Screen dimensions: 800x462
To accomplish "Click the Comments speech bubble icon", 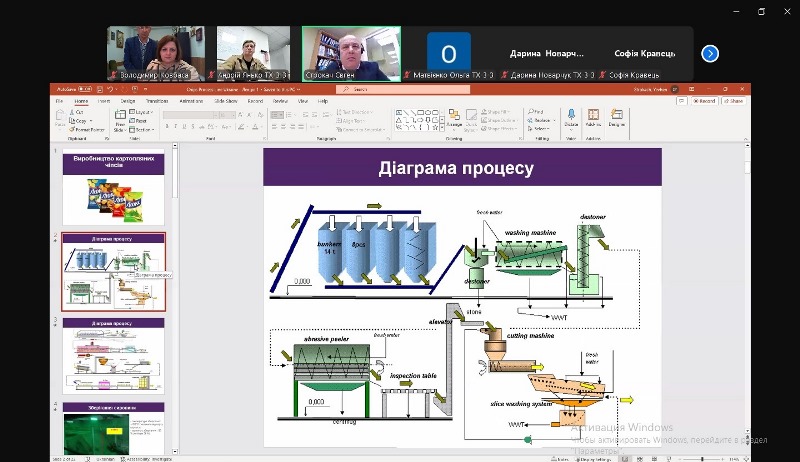I will tap(682, 101).
